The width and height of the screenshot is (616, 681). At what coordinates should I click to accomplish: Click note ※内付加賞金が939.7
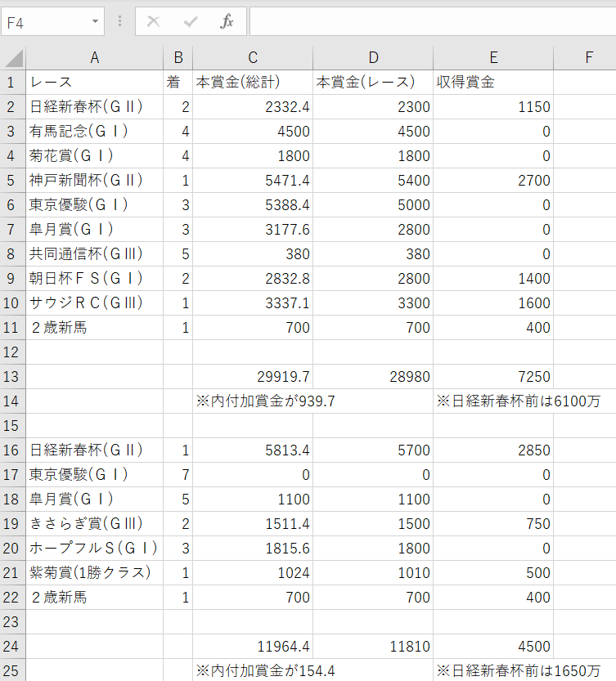[x=266, y=401]
